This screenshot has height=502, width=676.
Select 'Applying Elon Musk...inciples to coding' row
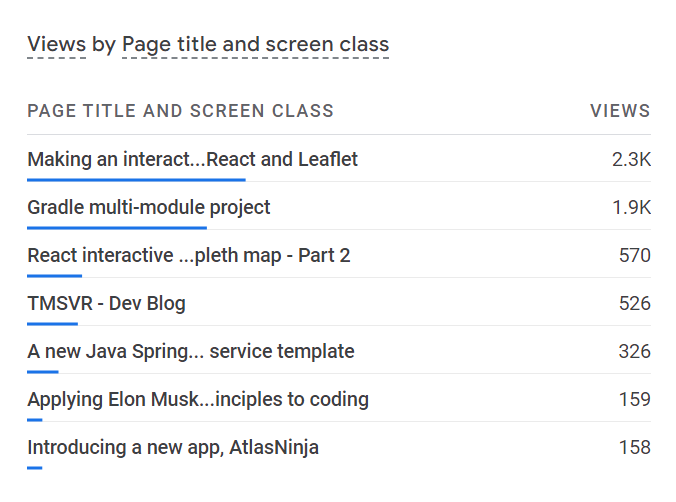[198, 399]
